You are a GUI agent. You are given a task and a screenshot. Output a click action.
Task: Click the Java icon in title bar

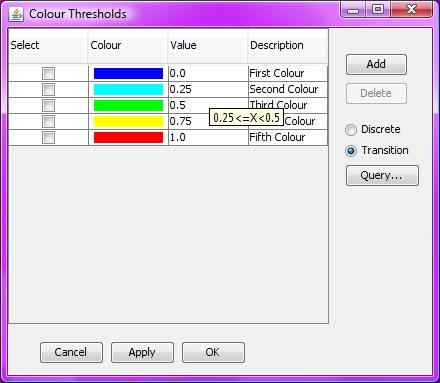(x=16, y=14)
